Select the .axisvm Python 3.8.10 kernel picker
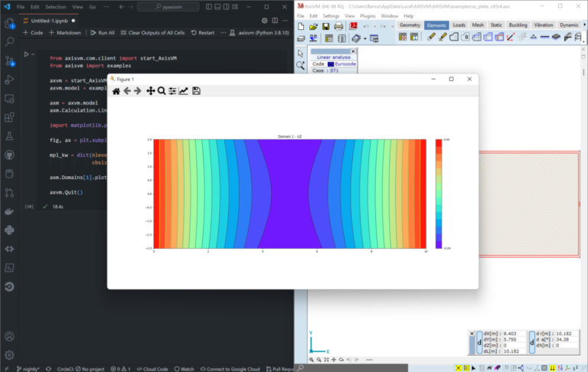The height and width of the screenshot is (372, 588). coord(259,33)
